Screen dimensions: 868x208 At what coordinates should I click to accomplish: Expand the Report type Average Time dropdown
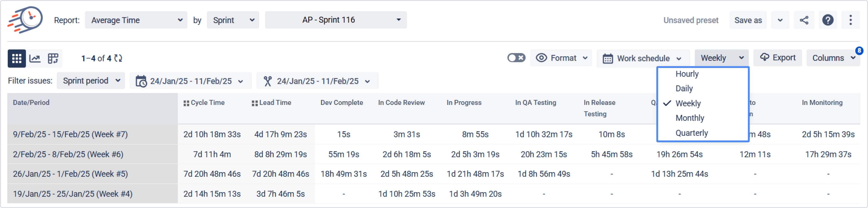click(x=136, y=20)
